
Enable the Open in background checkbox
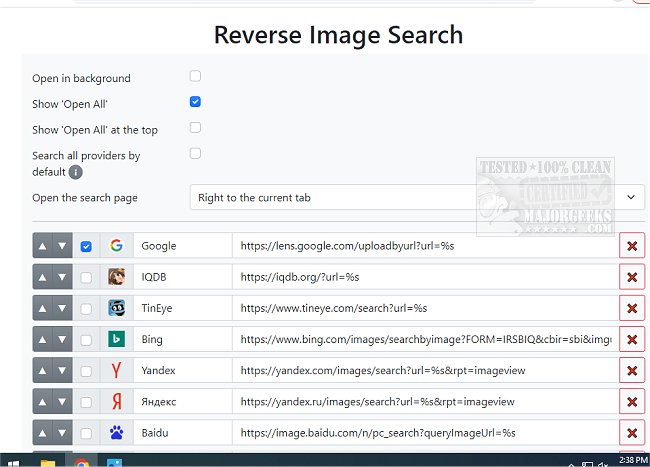(x=195, y=76)
